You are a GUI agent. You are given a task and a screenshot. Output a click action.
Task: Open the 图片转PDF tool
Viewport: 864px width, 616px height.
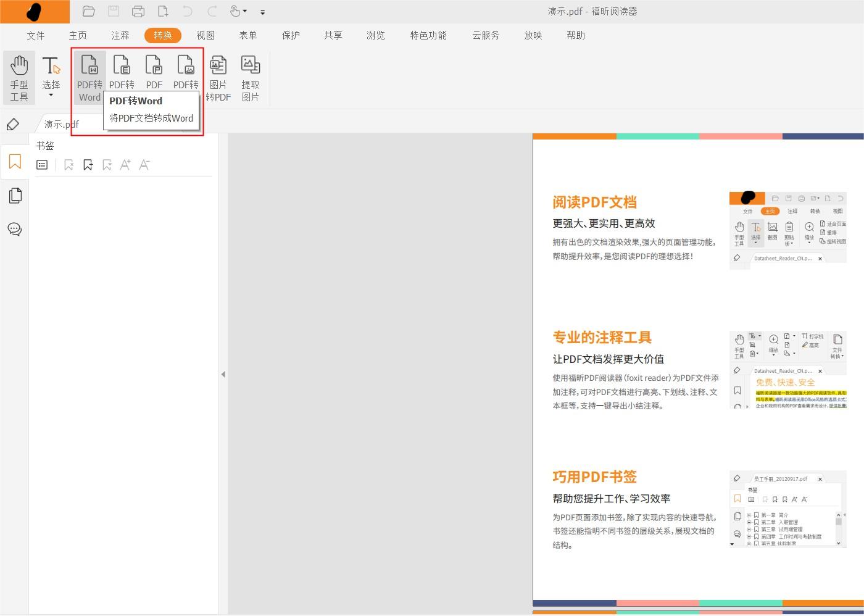click(x=218, y=74)
